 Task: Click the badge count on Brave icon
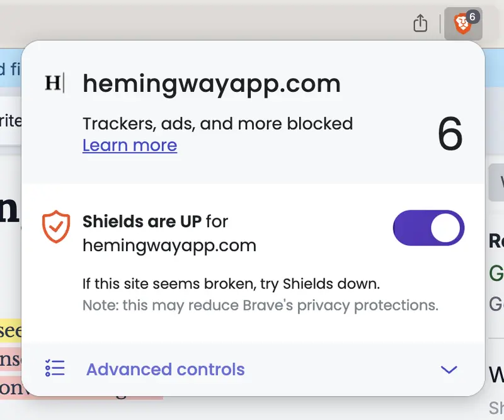click(472, 17)
